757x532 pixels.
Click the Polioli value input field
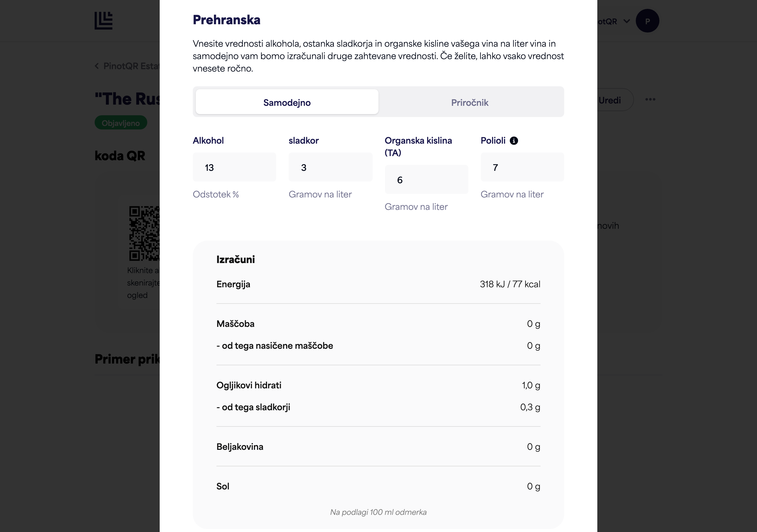pyautogui.click(x=522, y=167)
